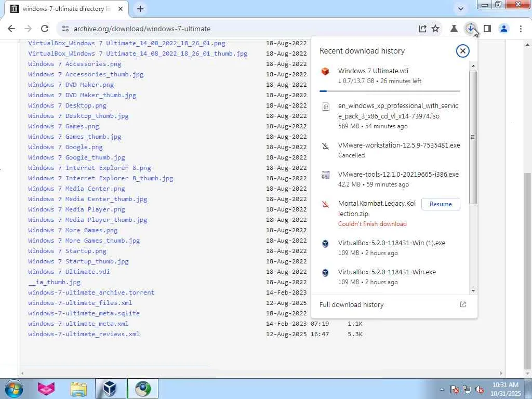
Task: Close the windows-7-ultimate directory tab
Action: coord(121,9)
